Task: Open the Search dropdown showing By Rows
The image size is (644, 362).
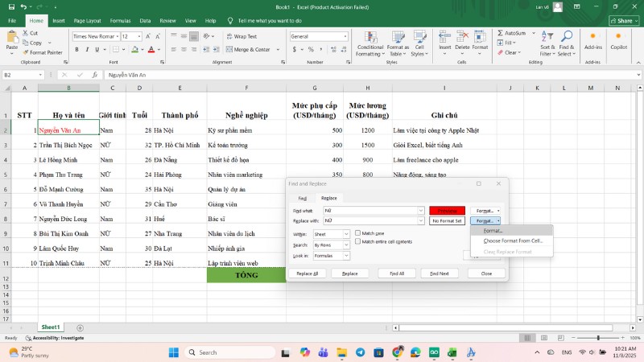Action: [x=347, y=245]
